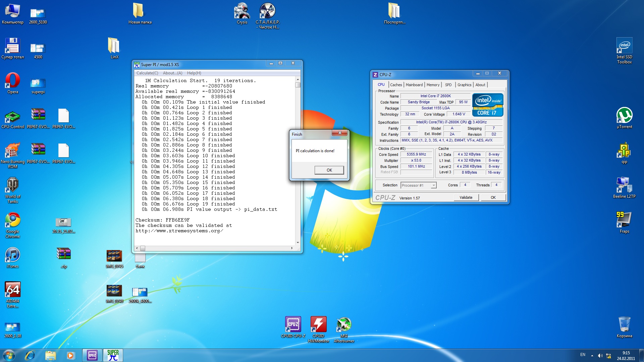Image resolution: width=644 pixels, height=362 pixels.
Task: Switch to the About tab in CPU-Z
Action: 480,85
